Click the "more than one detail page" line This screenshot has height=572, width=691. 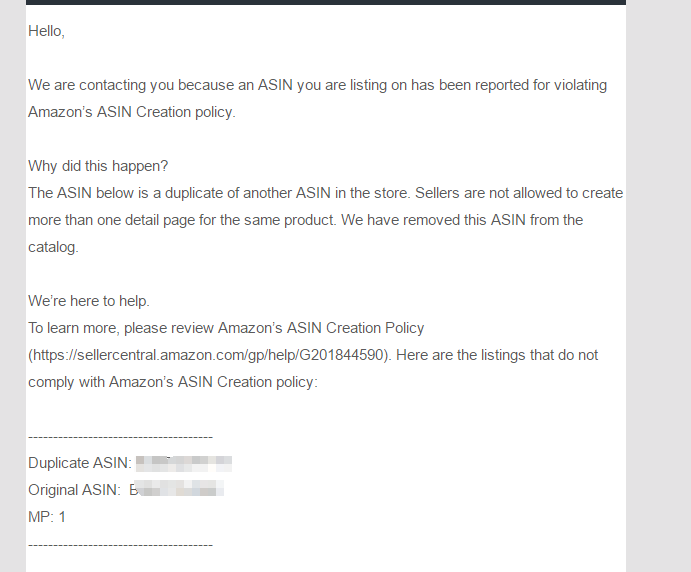[305, 220]
